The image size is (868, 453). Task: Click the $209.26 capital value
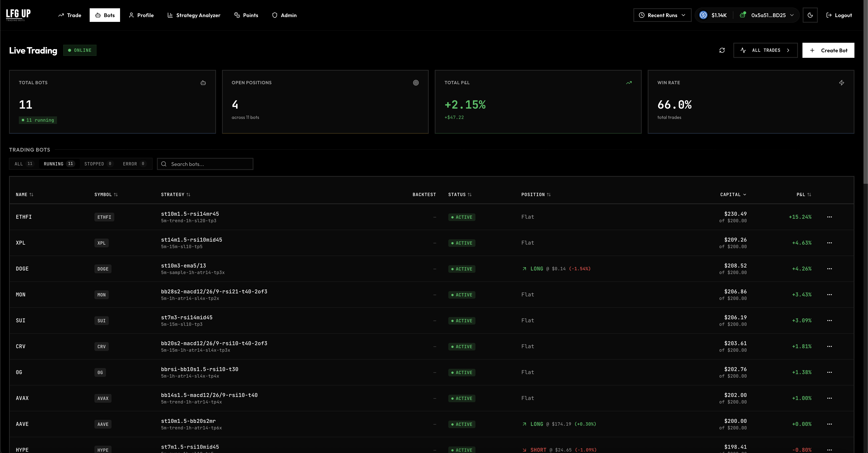[735, 240]
